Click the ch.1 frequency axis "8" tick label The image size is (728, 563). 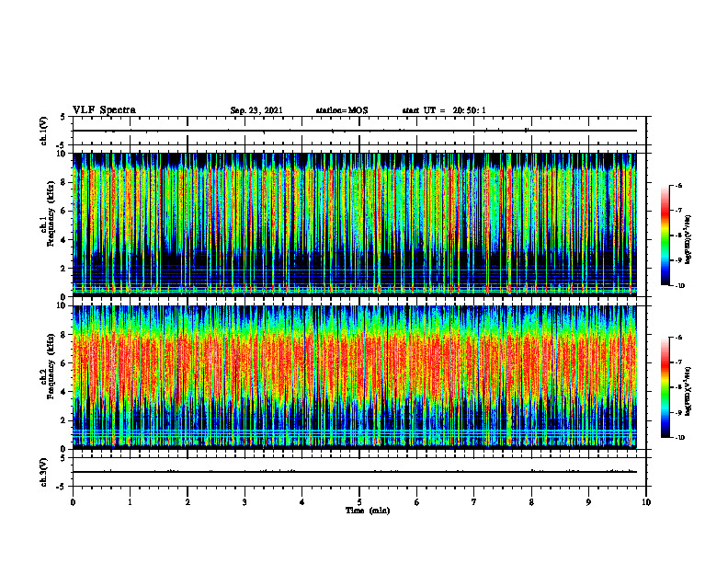click(64, 182)
